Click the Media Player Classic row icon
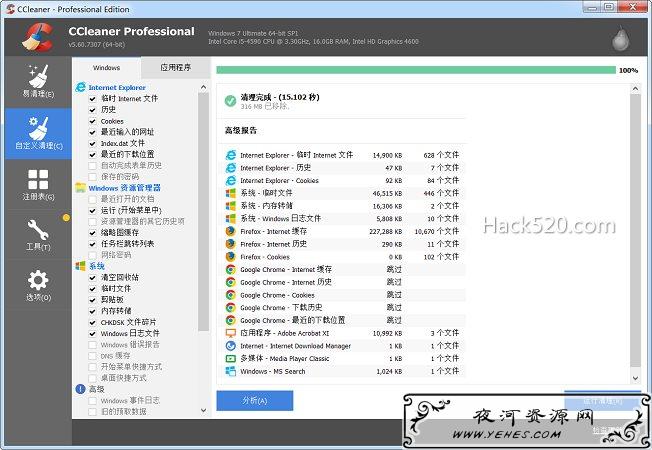Screen dimensions: 652x450 pyautogui.click(x=230, y=359)
